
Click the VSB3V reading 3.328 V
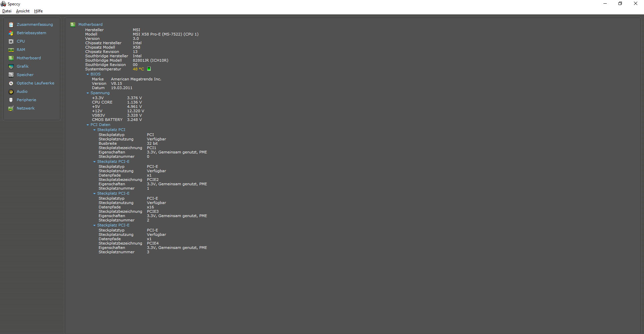135,115
